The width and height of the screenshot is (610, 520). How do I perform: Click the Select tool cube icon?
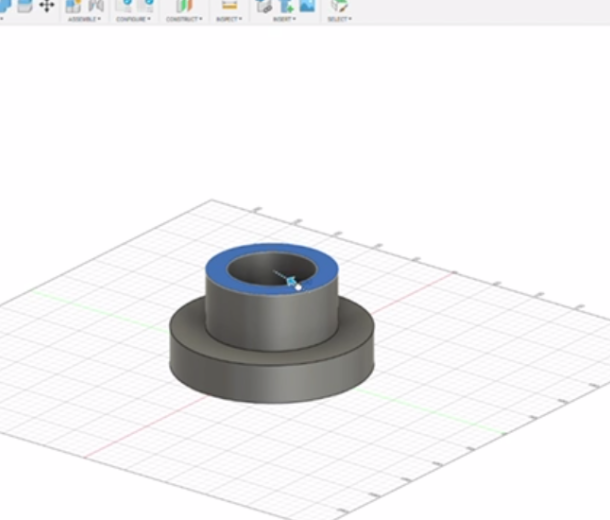339,5
